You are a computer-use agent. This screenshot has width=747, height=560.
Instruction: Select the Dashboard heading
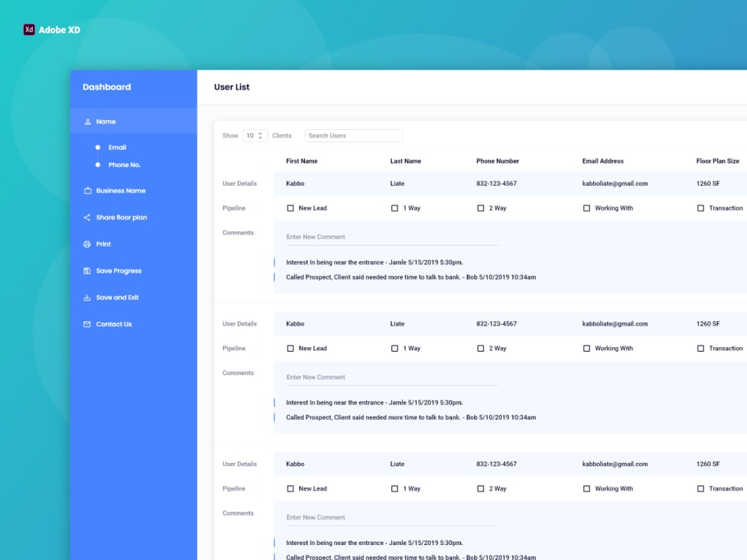tap(107, 87)
